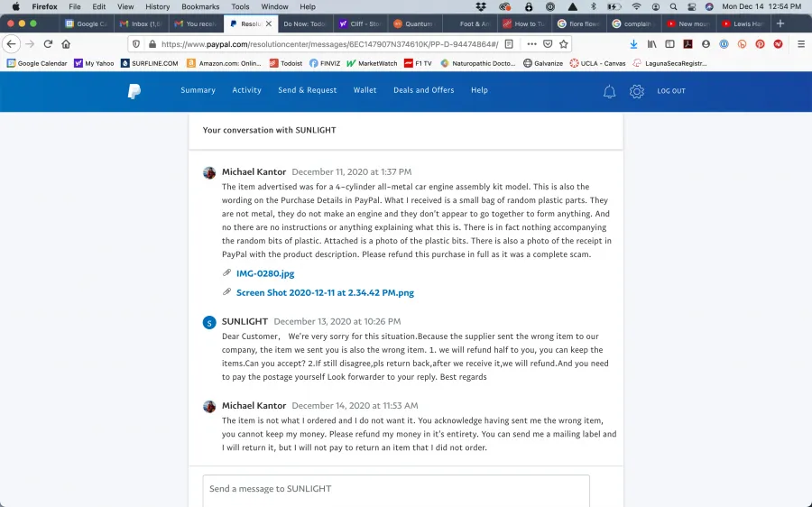Open Galvanize bookmark

pos(543,63)
